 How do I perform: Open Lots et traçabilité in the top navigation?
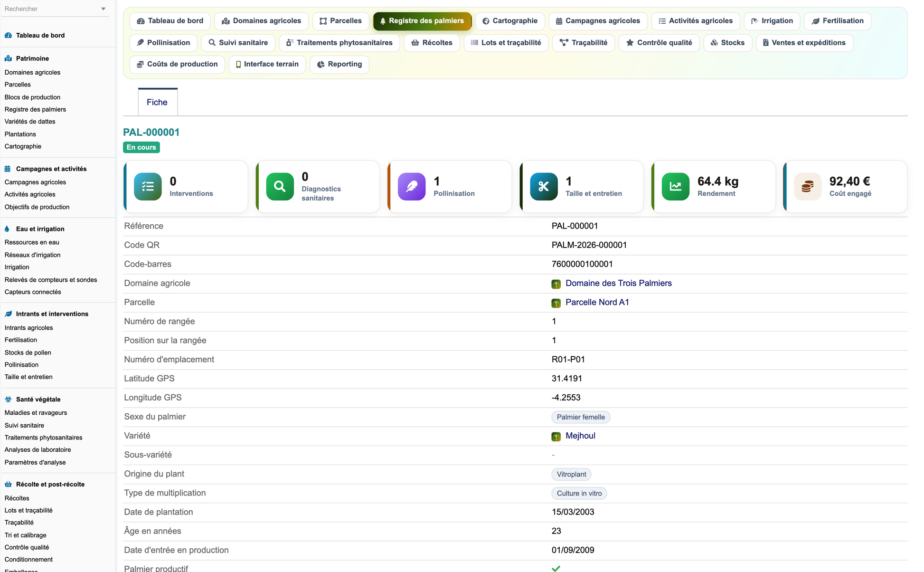point(506,43)
